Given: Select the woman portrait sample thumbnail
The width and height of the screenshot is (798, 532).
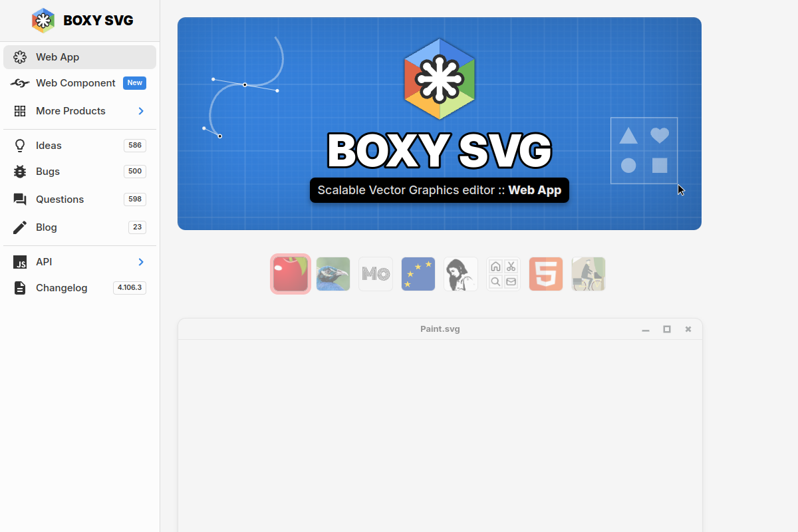Looking at the screenshot, I should coord(461,274).
